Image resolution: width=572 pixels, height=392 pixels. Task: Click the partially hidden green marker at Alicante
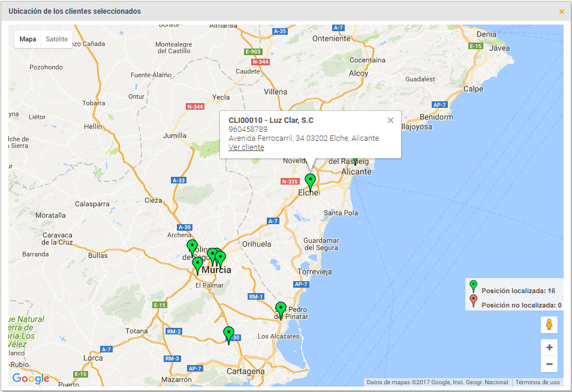point(355,161)
